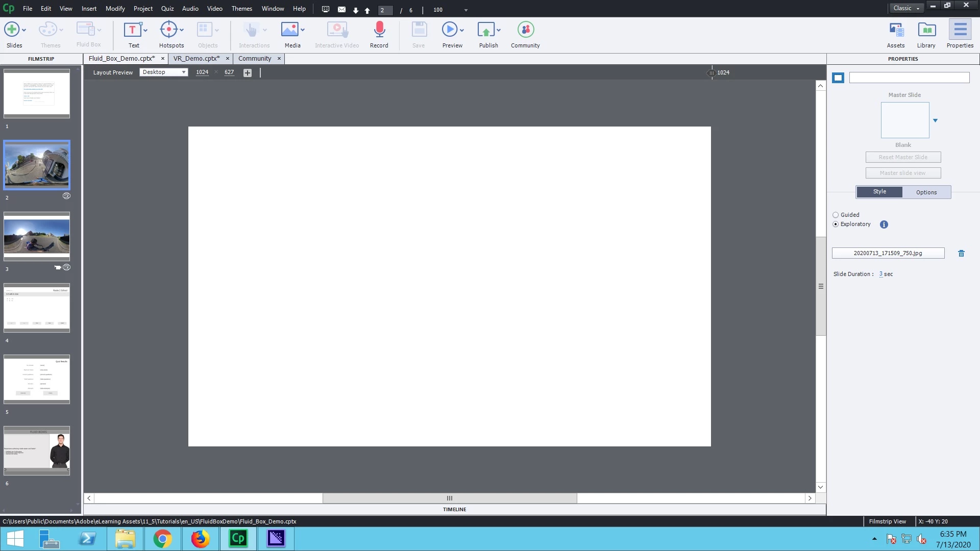Open the Community icon in toolbar
The height and width of the screenshot is (551, 980).
point(525,30)
